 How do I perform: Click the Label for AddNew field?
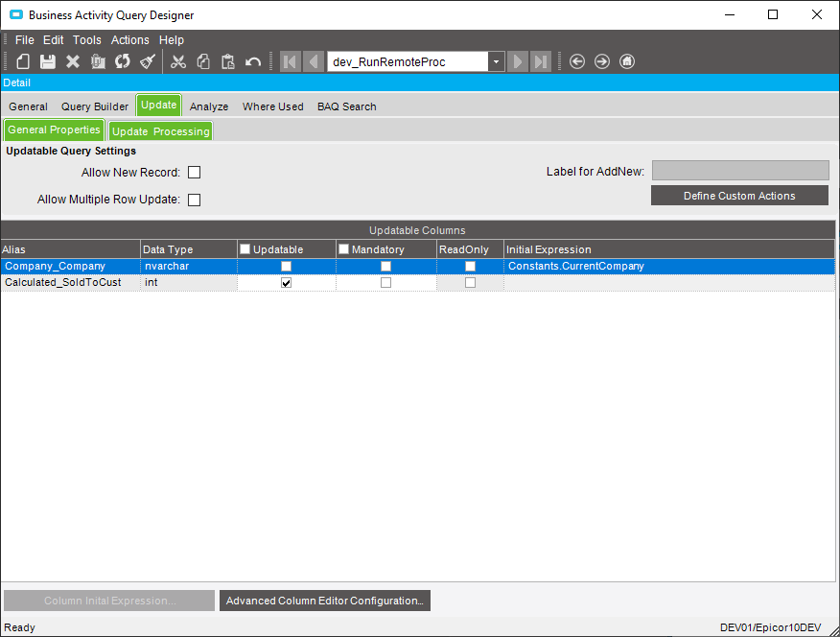[740, 171]
